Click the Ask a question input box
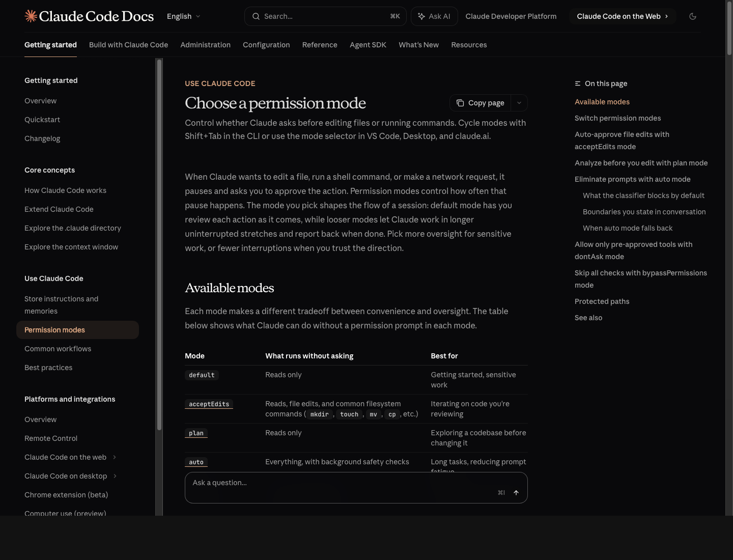The image size is (733, 560). pyautogui.click(x=356, y=488)
